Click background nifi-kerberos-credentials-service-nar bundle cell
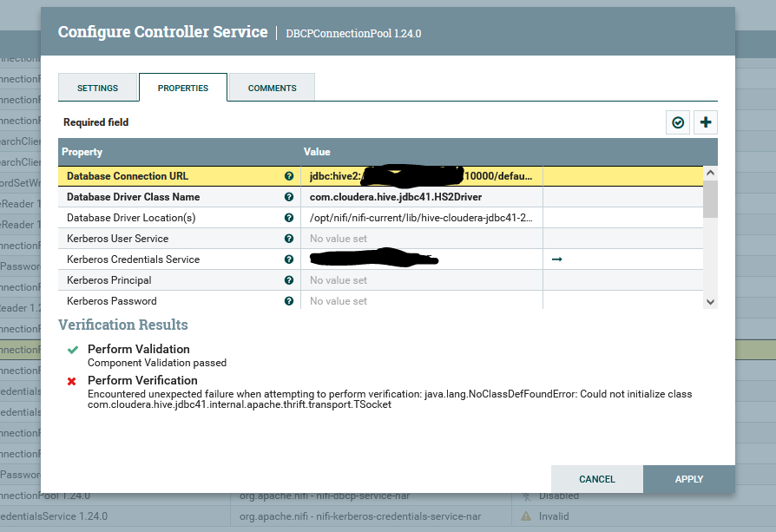Screen dimensions: 776x532 [360, 516]
